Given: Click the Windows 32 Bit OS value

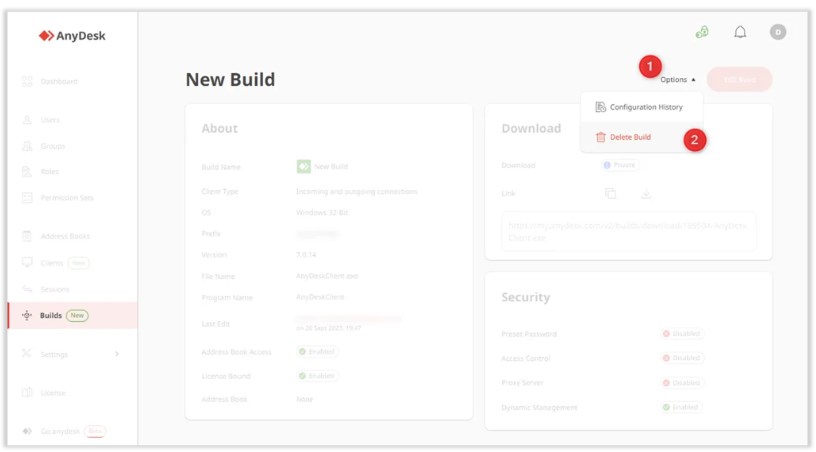Looking at the screenshot, I should click(322, 212).
